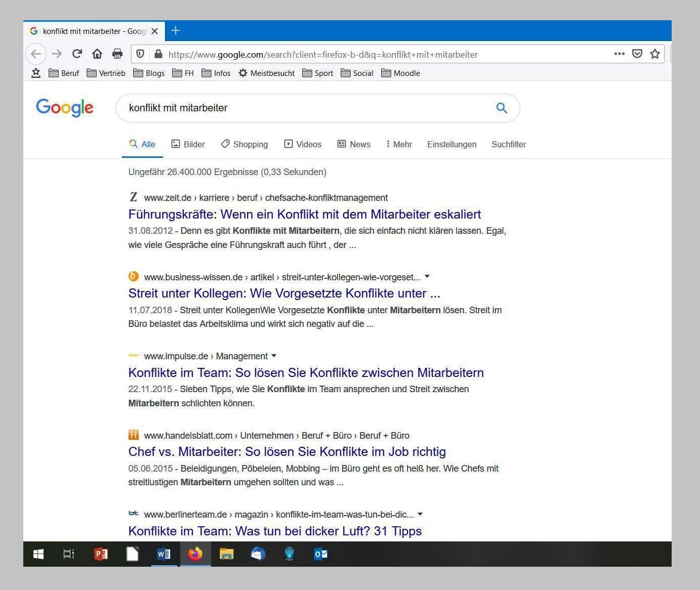The width and height of the screenshot is (700, 590).
Task: Open a new browser tab
Action: 175,31
